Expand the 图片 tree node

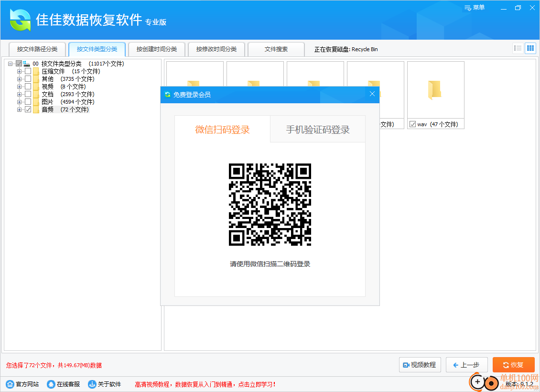click(19, 102)
